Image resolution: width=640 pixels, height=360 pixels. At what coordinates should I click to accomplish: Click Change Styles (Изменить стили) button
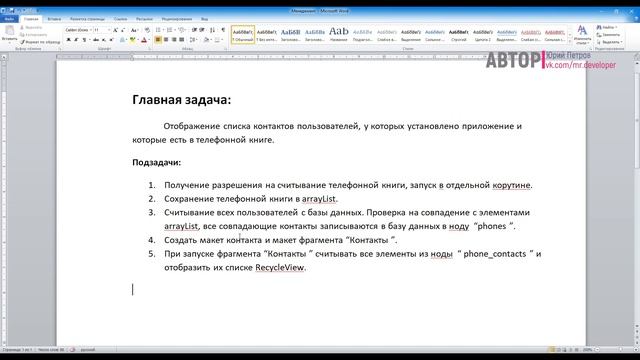(x=582, y=35)
